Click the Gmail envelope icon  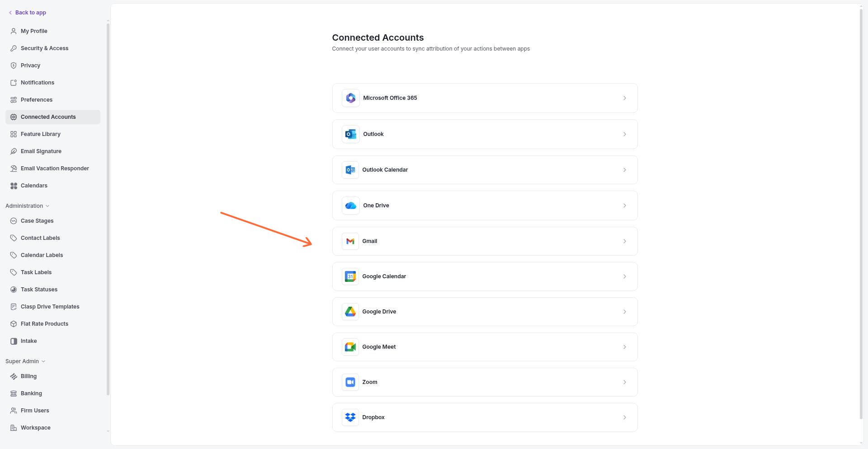(350, 241)
